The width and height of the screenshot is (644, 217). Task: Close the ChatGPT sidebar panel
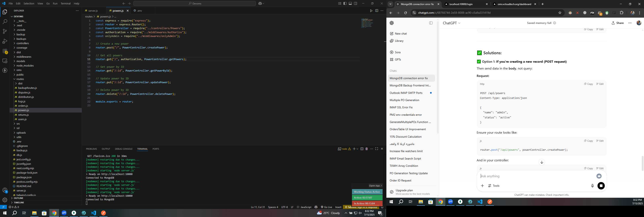pos(431,23)
